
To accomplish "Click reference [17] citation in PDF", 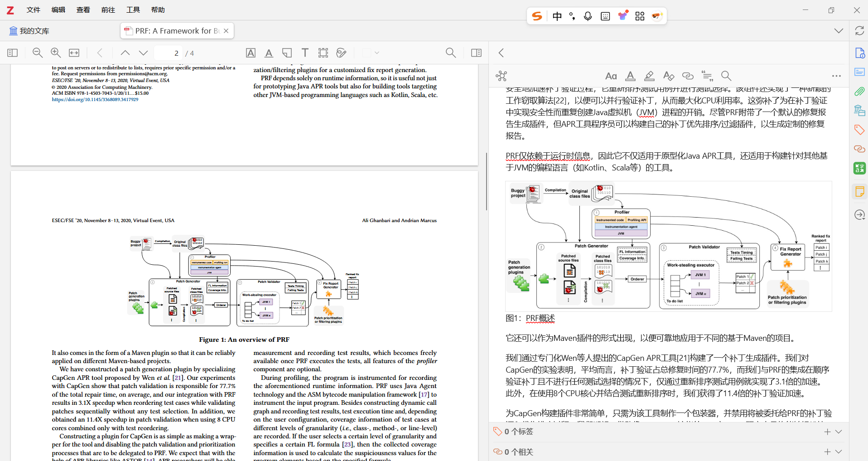I will [x=424, y=394].
